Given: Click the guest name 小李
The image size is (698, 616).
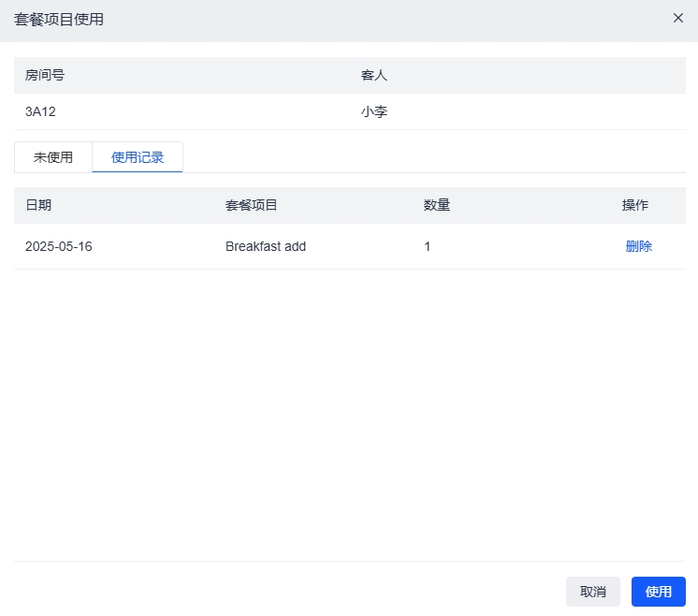Looking at the screenshot, I should click(x=374, y=111).
